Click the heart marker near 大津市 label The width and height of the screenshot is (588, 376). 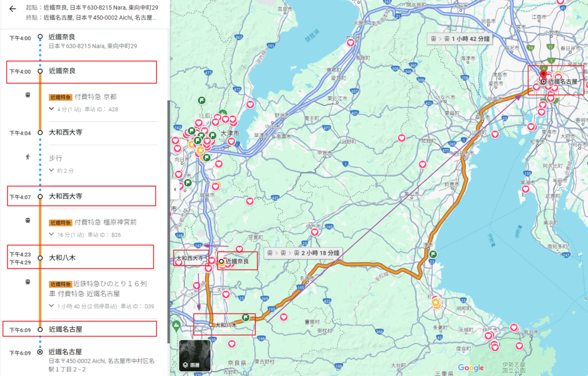231,141
